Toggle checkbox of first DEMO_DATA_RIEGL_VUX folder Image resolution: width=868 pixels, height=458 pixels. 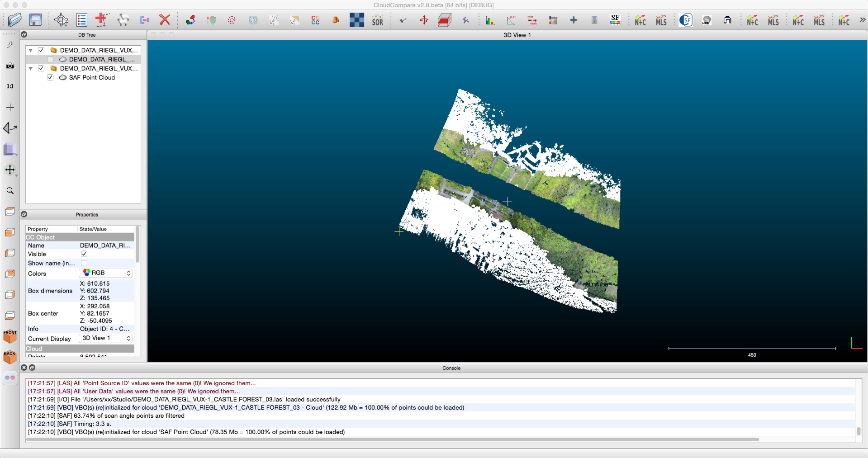pos(41,50)
